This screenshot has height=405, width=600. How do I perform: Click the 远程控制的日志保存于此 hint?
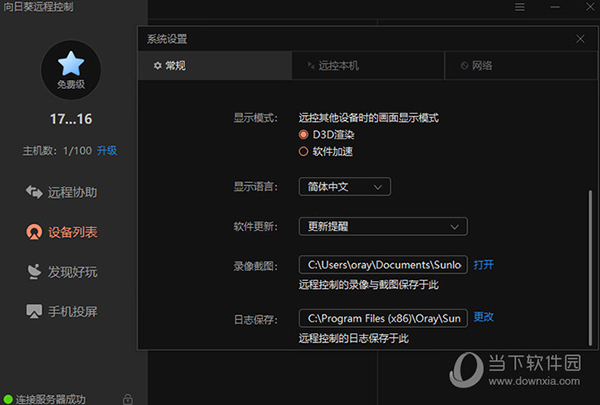click(354, 338)
